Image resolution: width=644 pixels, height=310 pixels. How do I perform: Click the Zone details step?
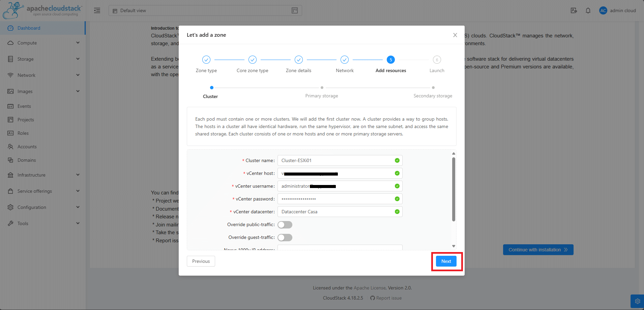(x=298, y=64)
